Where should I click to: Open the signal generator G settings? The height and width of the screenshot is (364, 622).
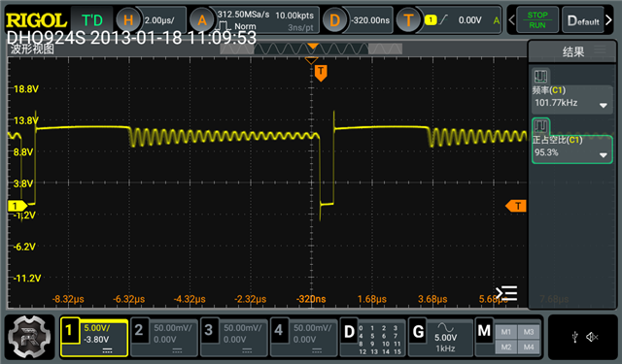(440, 338)
